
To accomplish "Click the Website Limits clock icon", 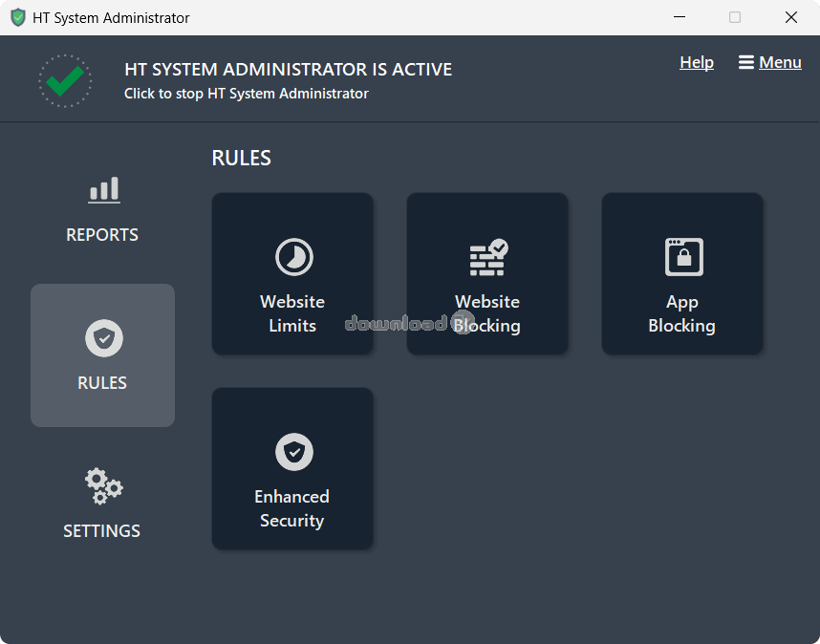I will [294, 257].
